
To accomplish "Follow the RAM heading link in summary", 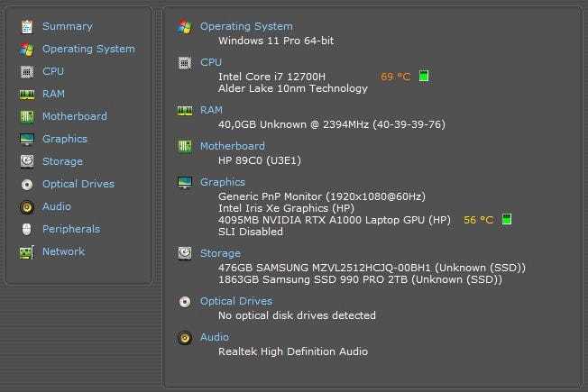I will 212,110.
